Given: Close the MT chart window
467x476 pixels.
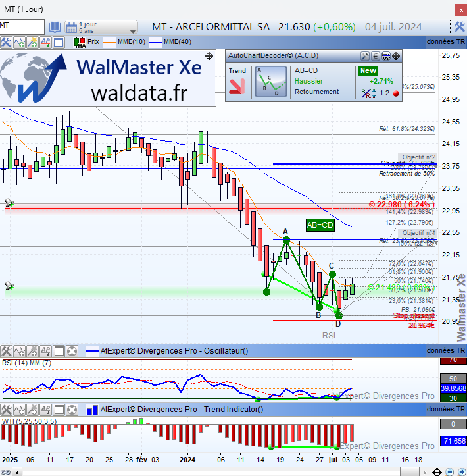Looking at the screenshot, I should [461, 10].
